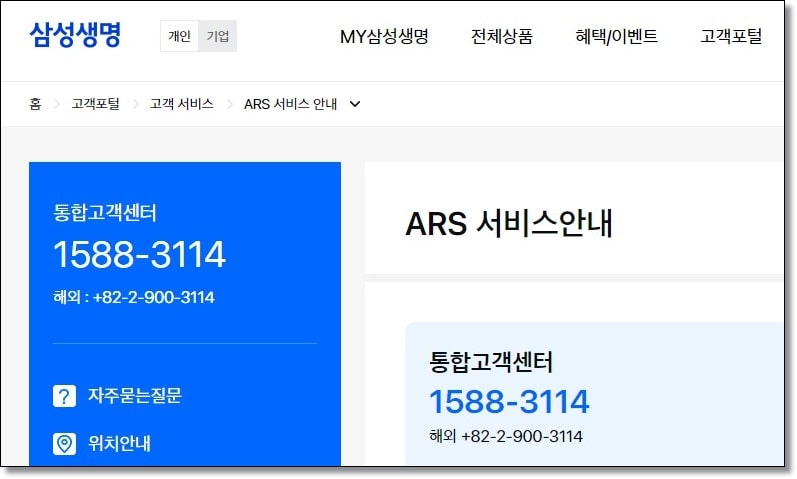This screenshot has width=797, height=479.
Task: Click 통합고객센터 heading in the light blue card
Action: tap(491, 362)
